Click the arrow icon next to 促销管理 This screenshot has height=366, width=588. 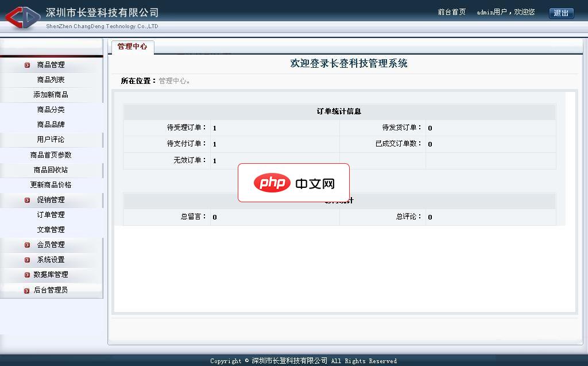coord(26,200)
